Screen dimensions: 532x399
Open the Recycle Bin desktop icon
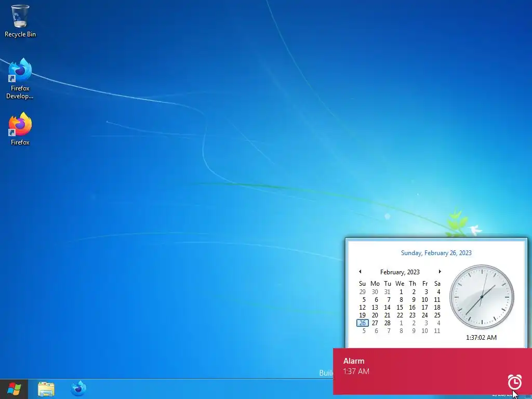pyautogui.click(x=20, y=21)
